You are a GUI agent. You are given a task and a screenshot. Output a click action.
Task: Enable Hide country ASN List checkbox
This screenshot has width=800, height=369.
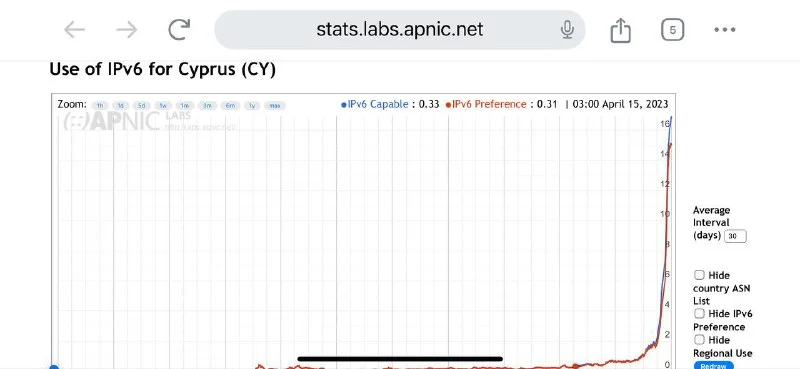[699, 275]
